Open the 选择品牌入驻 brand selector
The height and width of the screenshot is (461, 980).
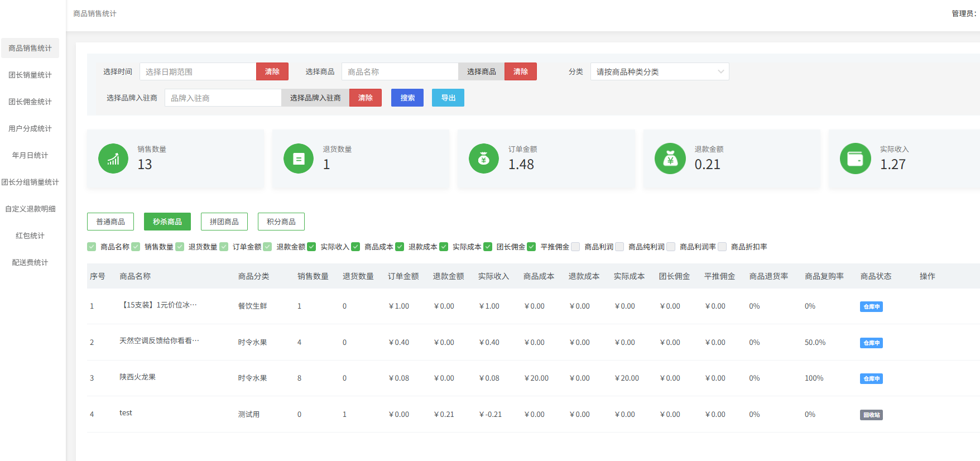pos(315,98)
